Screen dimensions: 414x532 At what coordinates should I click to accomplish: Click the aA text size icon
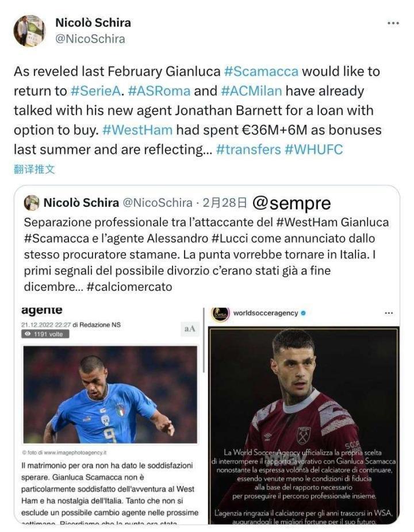pyautogui.click(x=189, y=328)
